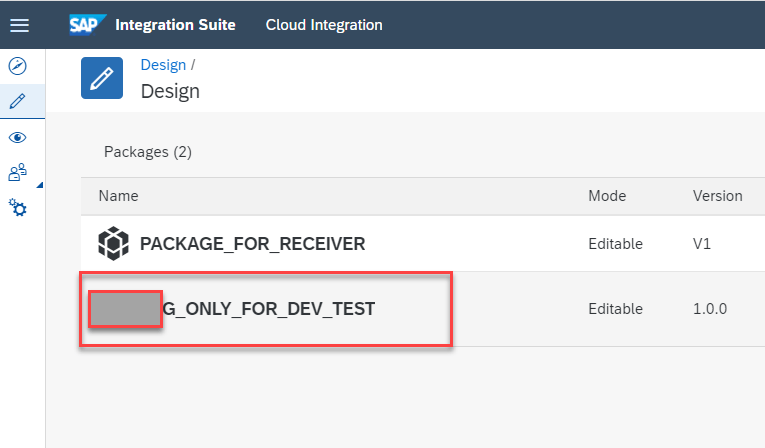This screenshot has height=448, width=765.
Task: Click the blue Design pencil tile
Action: [102, 78]
